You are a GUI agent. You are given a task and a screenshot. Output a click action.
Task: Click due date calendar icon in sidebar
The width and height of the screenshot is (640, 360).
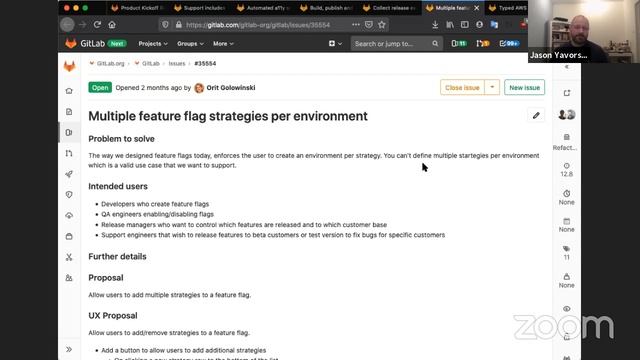pyautogui.click(x=567, y=221)
